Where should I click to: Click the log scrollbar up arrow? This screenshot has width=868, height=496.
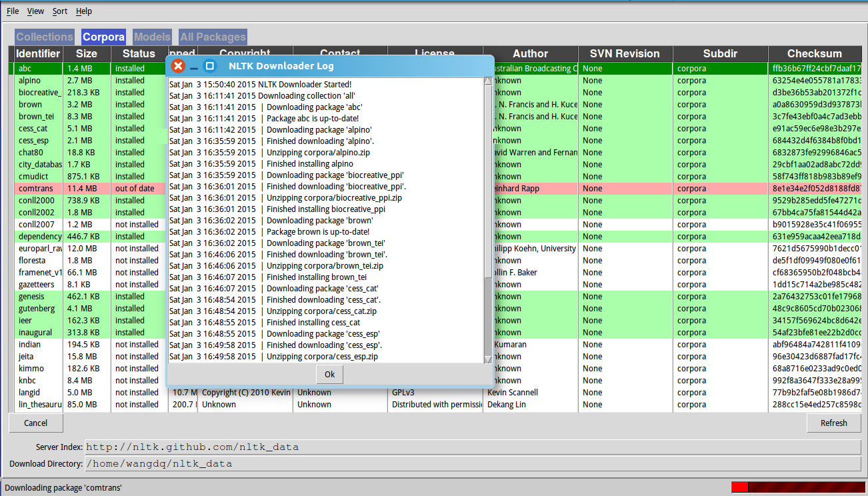pos(488,81)
